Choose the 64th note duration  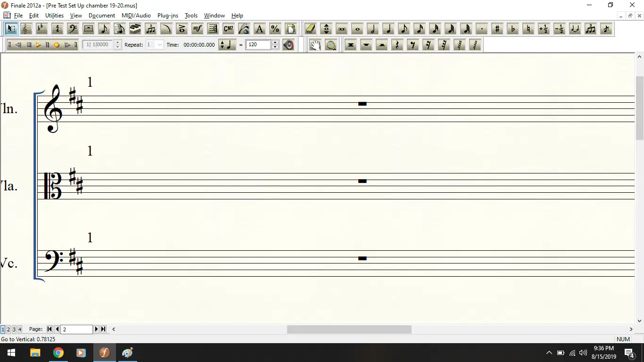pyautogui.click(x=451, y=29)
